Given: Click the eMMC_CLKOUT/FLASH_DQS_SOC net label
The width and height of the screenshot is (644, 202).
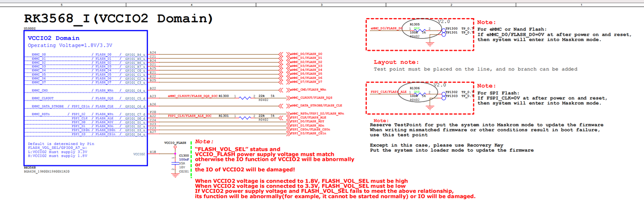Looking at the screenshot, I should click(193, 95).
